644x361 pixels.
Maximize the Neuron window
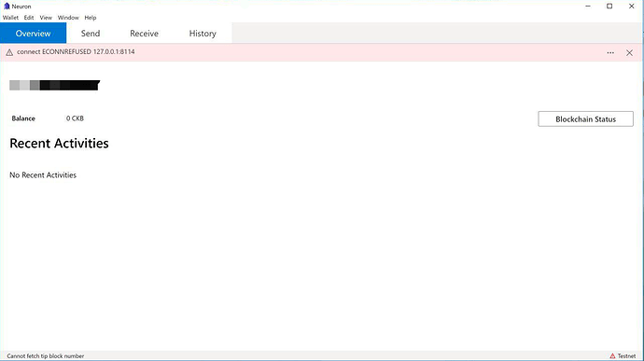[x=609, y=7]
